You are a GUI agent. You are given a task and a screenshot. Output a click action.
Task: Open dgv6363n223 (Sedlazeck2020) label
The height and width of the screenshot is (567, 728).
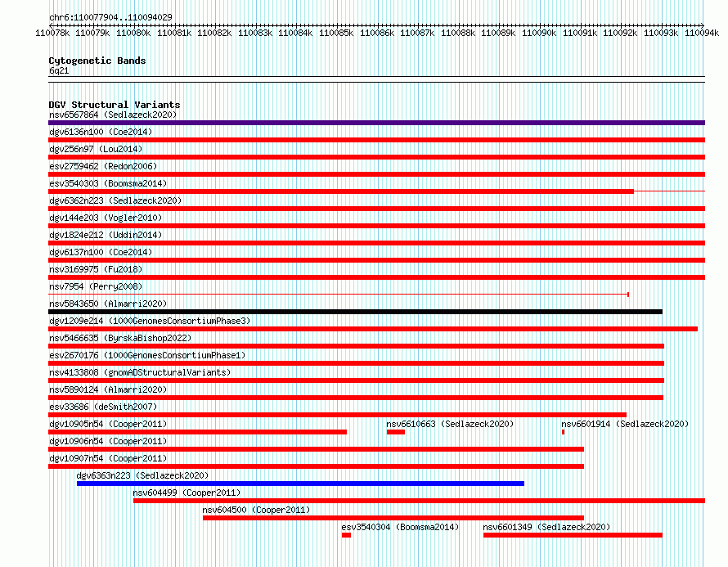pos(142,475)
